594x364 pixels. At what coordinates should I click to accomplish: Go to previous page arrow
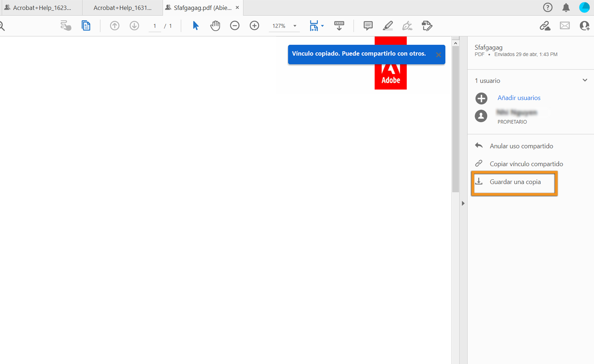tap(115, 26)
